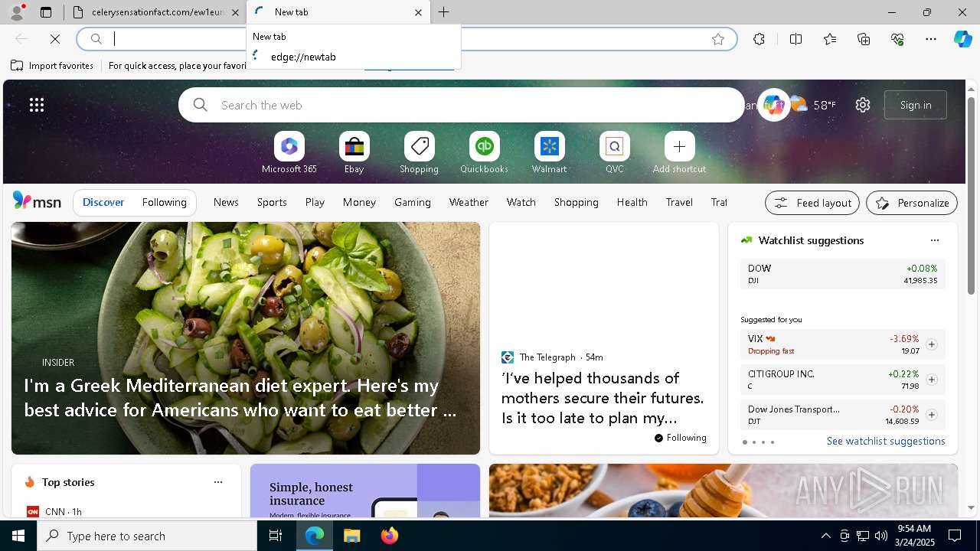Screen dimensions: 980x551
Task: Open the apps grid launcher
Action: click(37, 105)
